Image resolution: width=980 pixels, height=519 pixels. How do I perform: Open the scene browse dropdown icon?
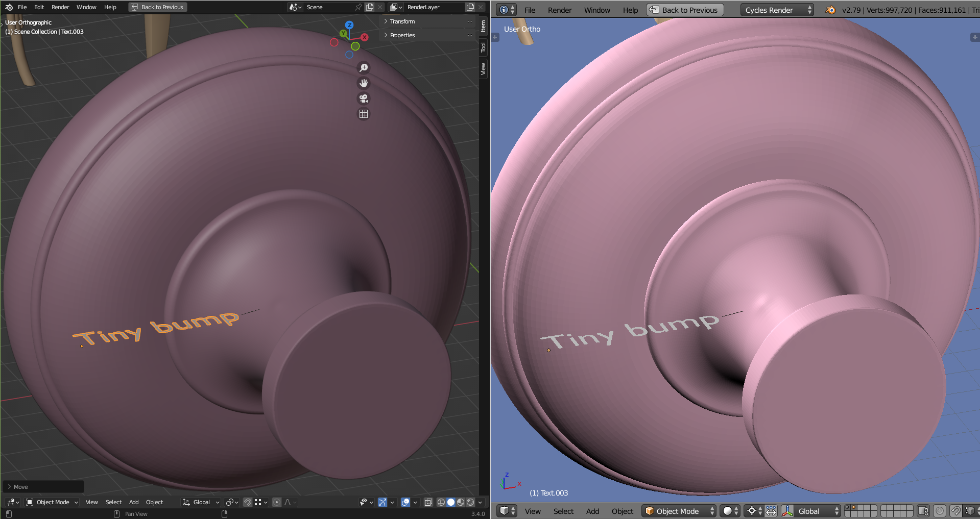coord(295,7)
